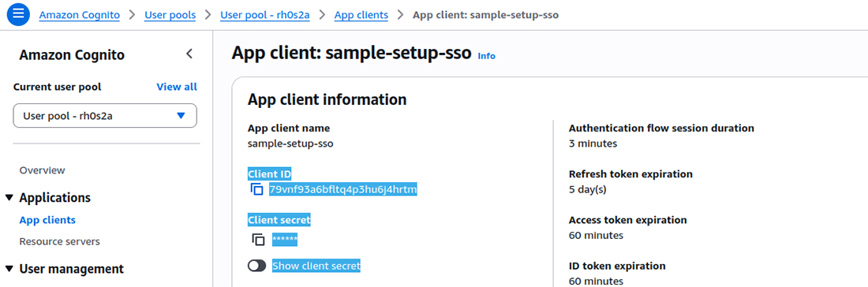Viewport: 868px width, 287px height.
Task: Collapse the Applications section
Action: tap(9, 198)
